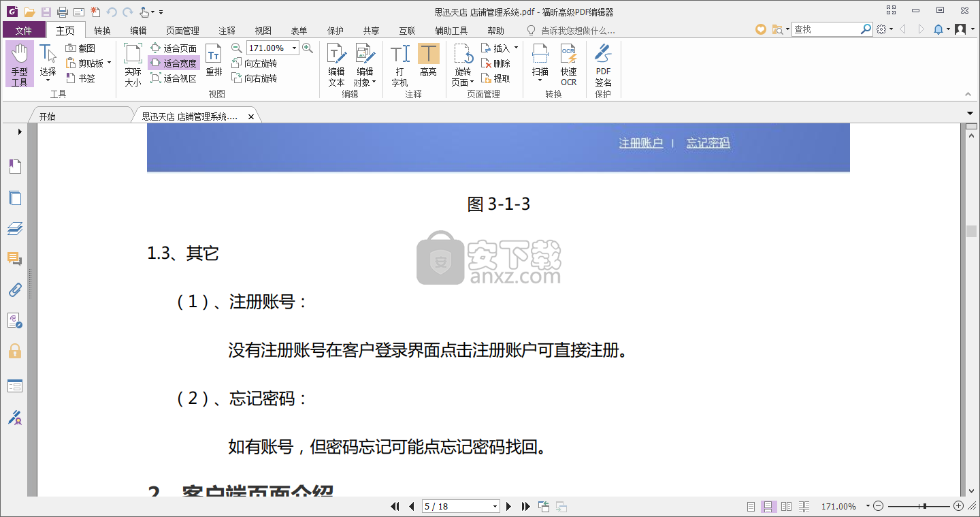
Task: Go to the last page
Action: point(525,506)
